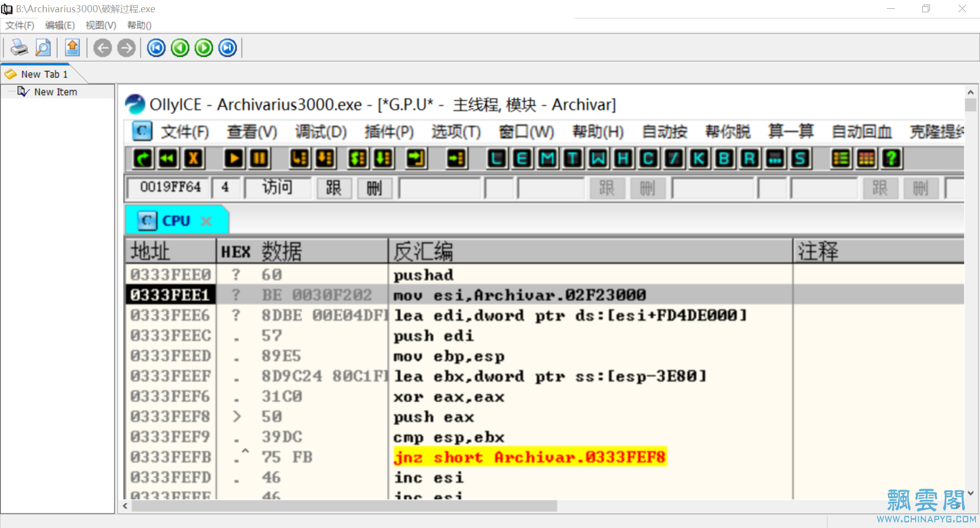Select the jnz short Archivar.0333FEF8 line
Viewport: 980px width, 528px height.
click(530, 457)
